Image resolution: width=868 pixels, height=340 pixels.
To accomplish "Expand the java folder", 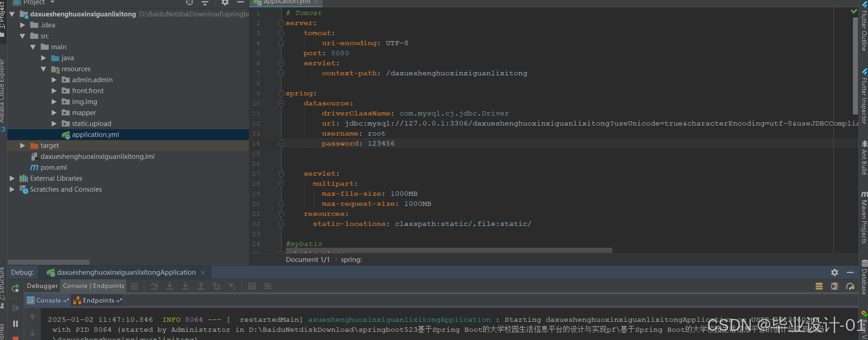I will pos(43,58).
